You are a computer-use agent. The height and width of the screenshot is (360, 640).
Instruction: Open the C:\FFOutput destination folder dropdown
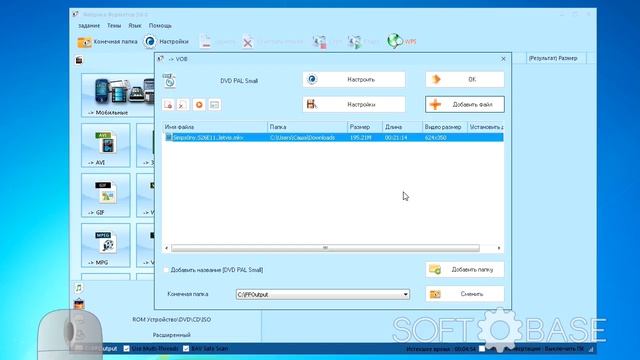click(322, 294)
